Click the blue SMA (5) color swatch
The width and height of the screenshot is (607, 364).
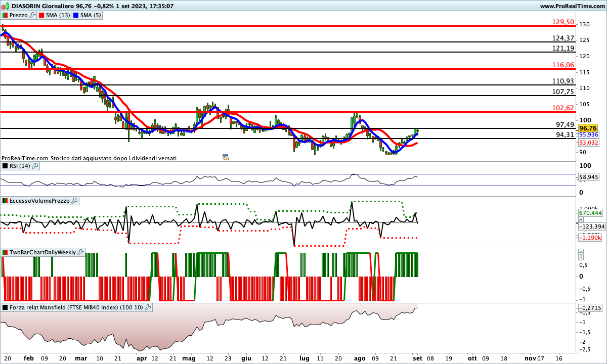75,15
